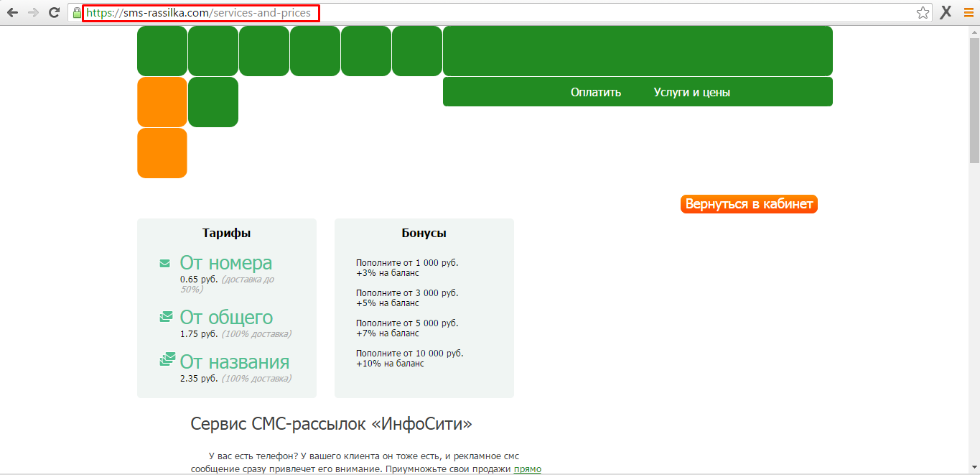Click the (доставка до 50%) note

pos(227,285)
